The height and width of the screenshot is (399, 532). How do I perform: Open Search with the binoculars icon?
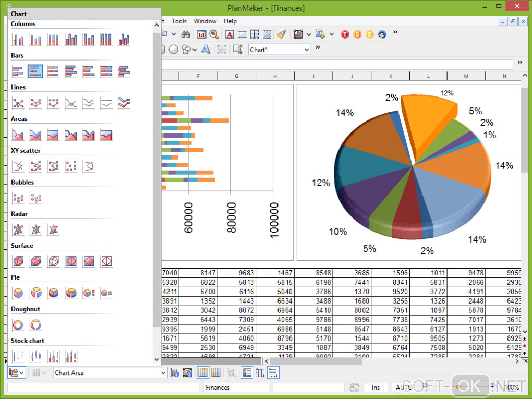pyautogui.click(x=186, y=34)
